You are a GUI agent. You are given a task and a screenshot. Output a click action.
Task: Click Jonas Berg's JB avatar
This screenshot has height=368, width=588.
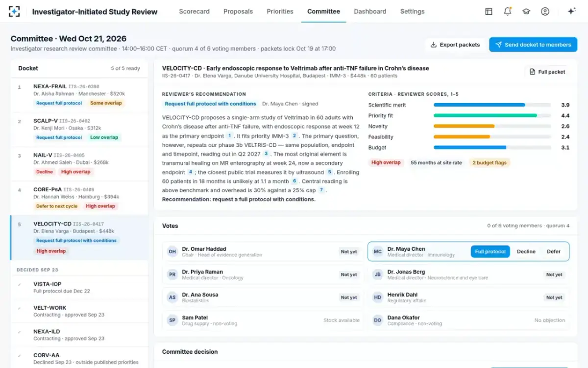pyautogui.click(x=378, y=275)
